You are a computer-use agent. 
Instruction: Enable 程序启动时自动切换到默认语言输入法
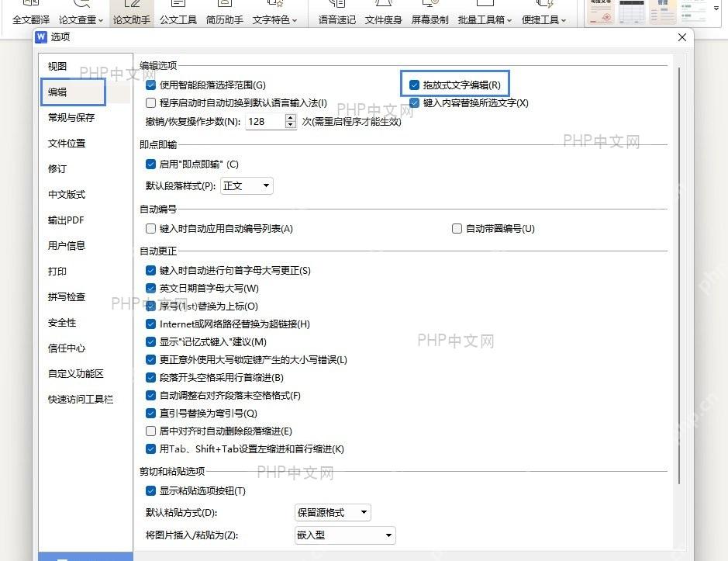point(150,102)
